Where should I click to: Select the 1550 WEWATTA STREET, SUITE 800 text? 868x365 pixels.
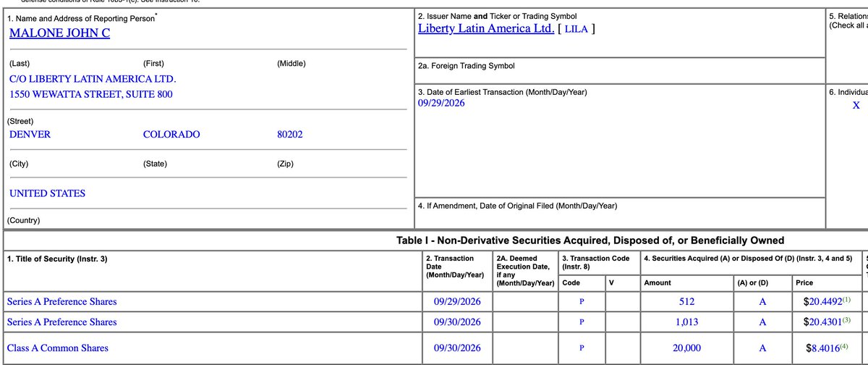(91, 94)
